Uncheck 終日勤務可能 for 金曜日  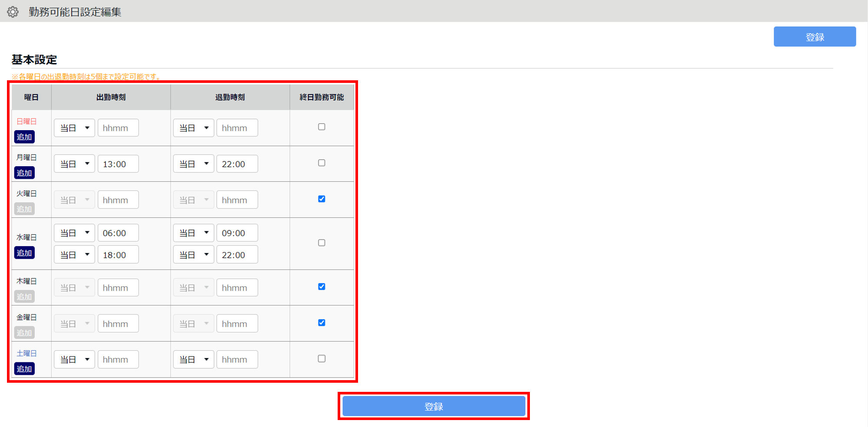click(x=322, y=322)
